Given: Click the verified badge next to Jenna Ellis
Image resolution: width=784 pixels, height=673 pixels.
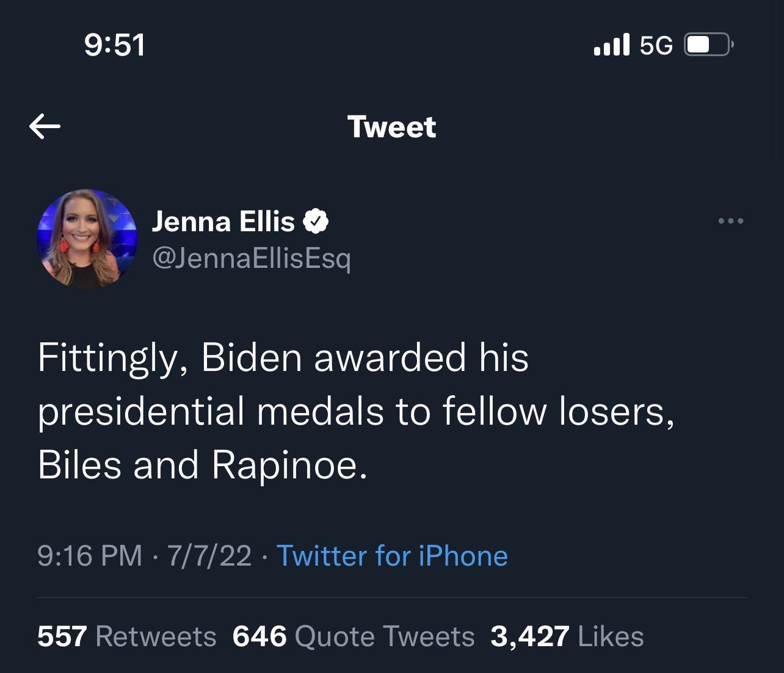Looking at the screenshot, I should click(317, 221).
